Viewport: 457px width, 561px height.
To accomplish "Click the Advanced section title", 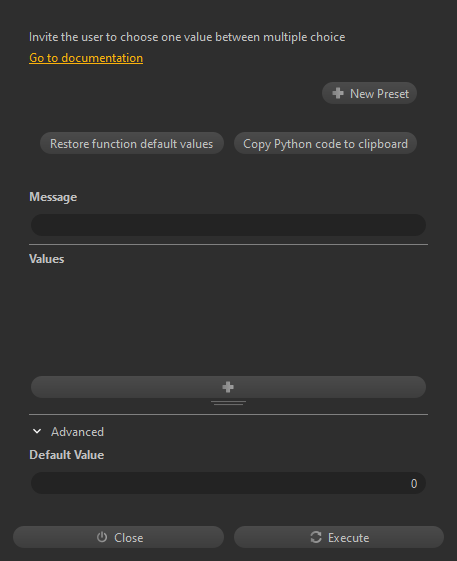I will tap(77, 432).
